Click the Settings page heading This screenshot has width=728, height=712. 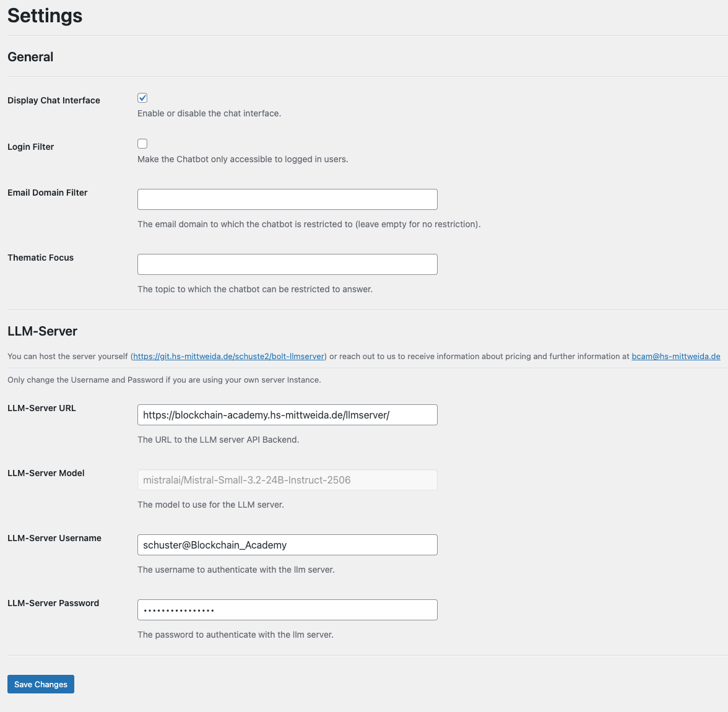point(44,15)
